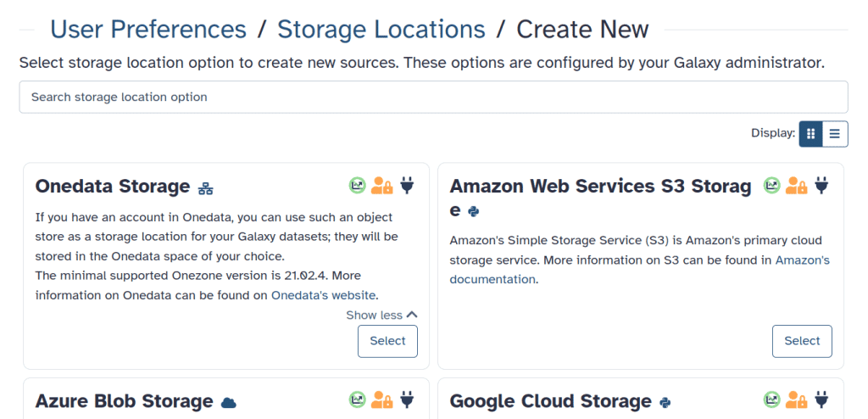
Task: Go to User Preferences breadcrumb
Action: pyautogui.click(x=148, y=30)
